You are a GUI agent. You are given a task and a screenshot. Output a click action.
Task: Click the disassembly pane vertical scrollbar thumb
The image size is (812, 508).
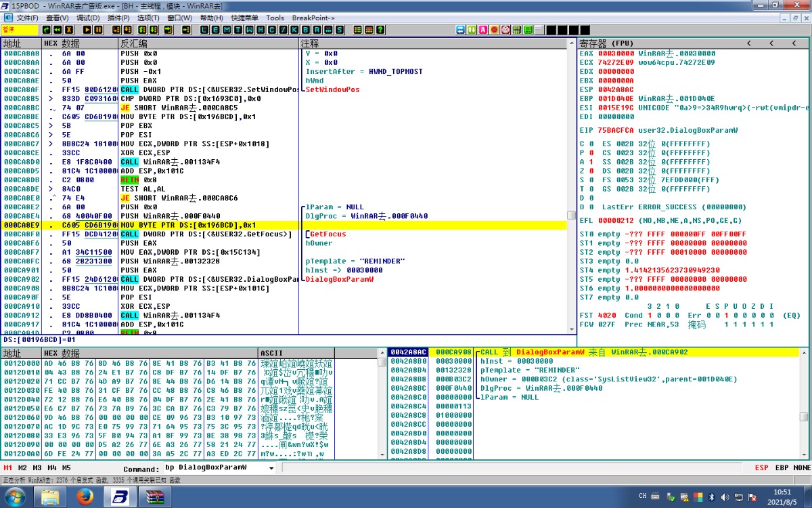click(x=572, y=216)
